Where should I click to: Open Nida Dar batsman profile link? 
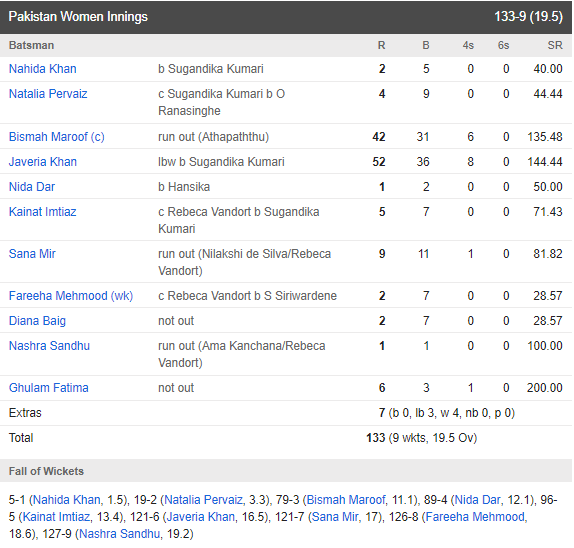[32, 187]
